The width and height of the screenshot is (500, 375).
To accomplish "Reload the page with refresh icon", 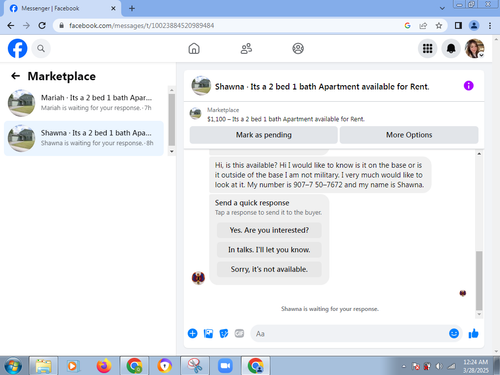I will (42, 26).
